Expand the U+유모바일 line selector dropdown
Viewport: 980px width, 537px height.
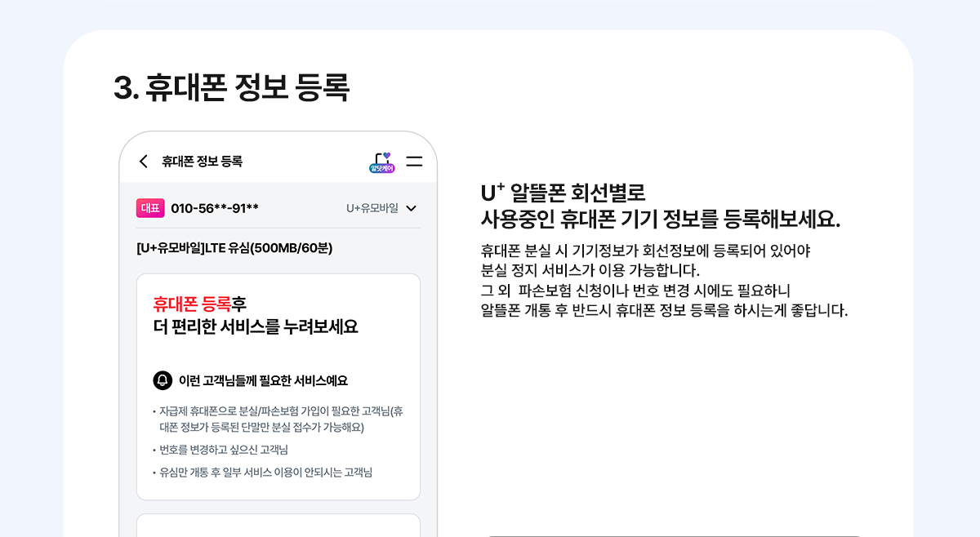[381, 208]
